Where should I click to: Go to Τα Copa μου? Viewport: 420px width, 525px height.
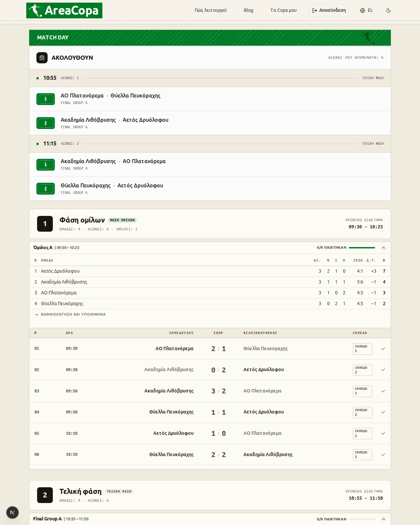click(x=283, y=10)
